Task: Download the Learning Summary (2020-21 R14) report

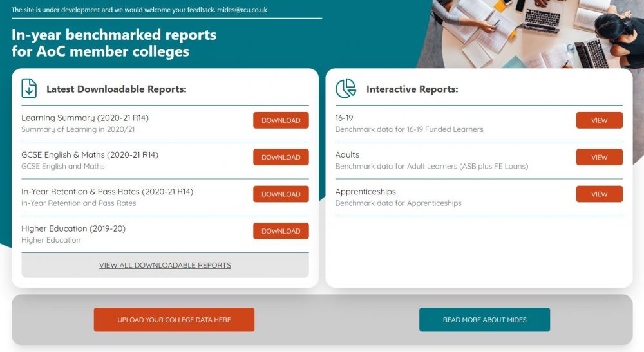Action: click(281, 120)
